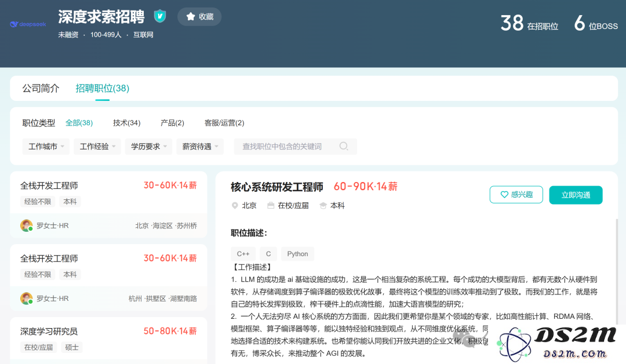Expand the 学历要求 dropdown

(149, 147)
